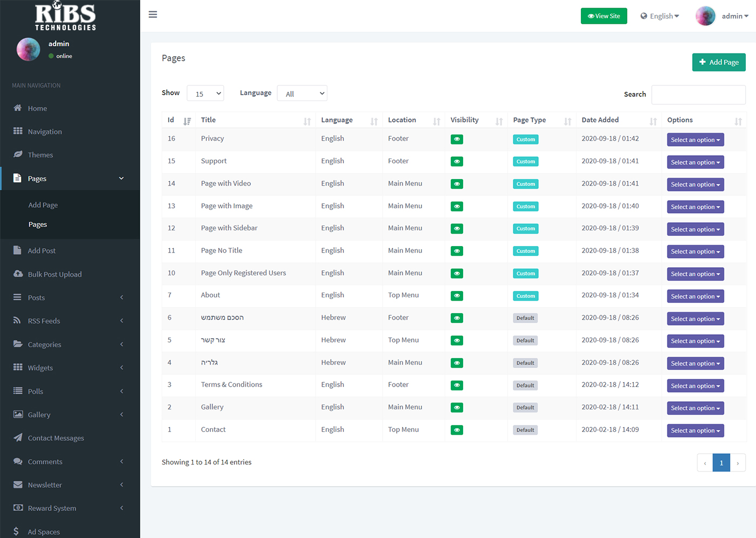The height and width of the screenshot is (538, 756).
Task: Click the Search input field
Action: point(698,95)
